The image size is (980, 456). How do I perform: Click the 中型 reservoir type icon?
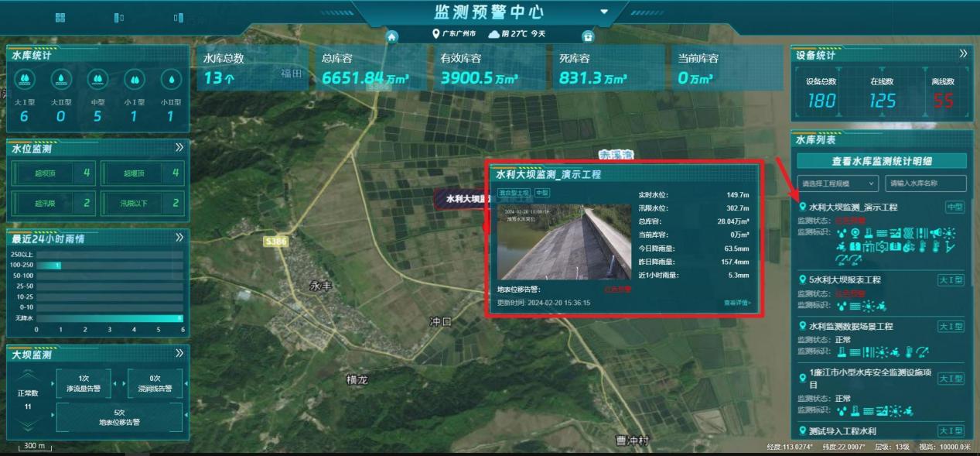(x=97, y=79)
